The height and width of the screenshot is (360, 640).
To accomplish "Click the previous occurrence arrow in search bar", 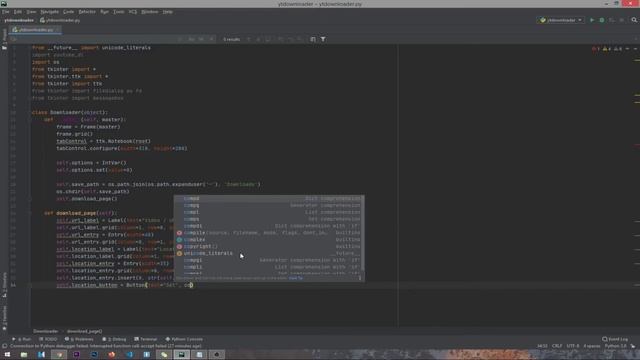I will [249, 39].
